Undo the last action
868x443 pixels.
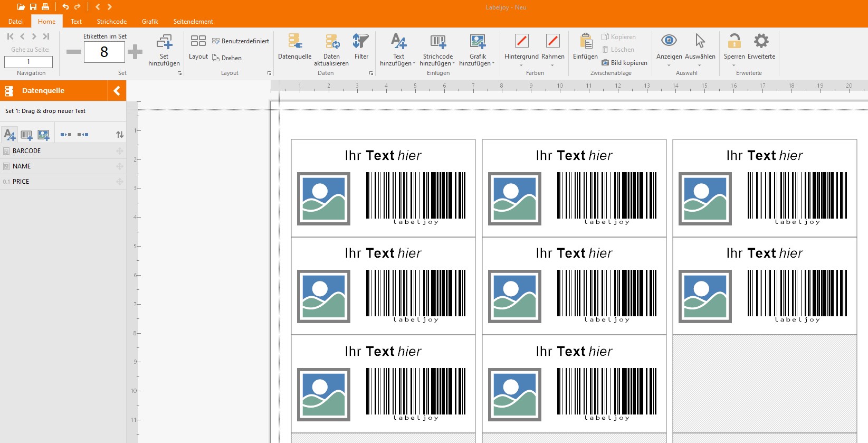coord(65,7)
